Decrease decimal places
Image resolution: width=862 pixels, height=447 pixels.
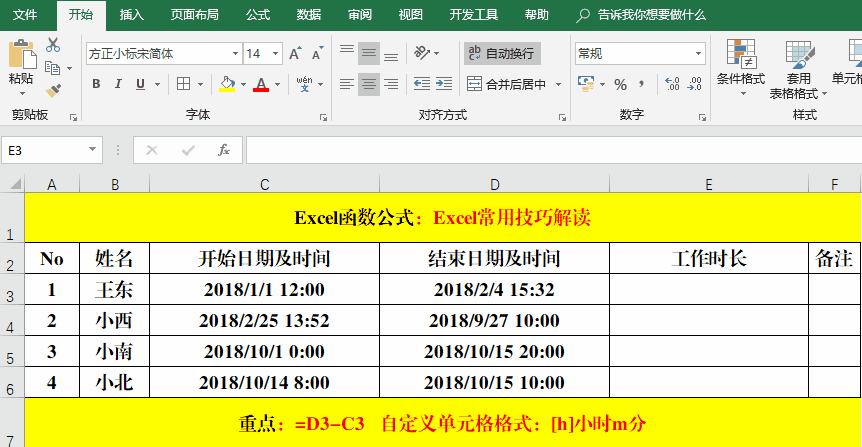pyautogui.click(x=695, y=84)
